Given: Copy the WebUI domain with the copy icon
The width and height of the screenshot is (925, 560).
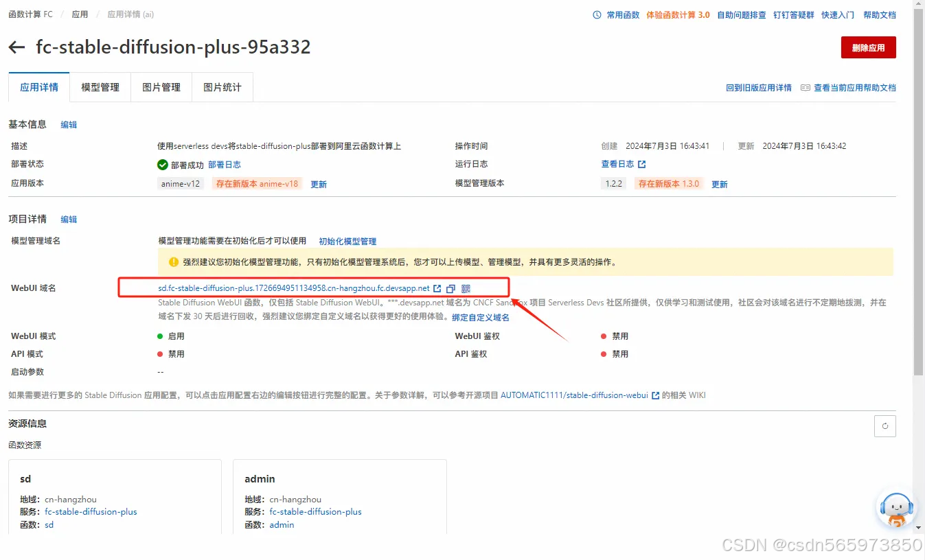Looking at the screenshot, I should coord(450,289).
